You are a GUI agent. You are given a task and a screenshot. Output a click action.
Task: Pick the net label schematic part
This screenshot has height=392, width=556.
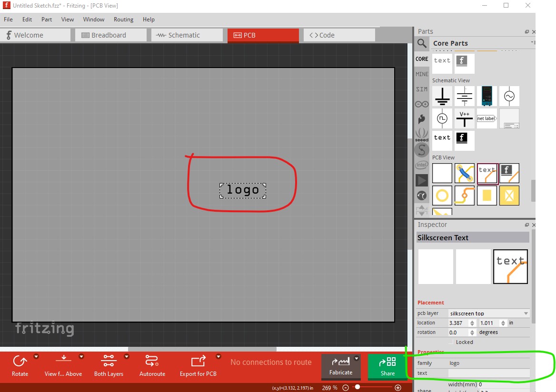coord(486,118)
